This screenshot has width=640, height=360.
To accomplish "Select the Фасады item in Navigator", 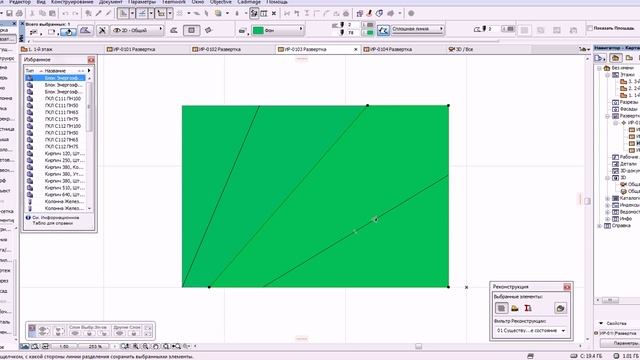I will click(x=625, y=109).
